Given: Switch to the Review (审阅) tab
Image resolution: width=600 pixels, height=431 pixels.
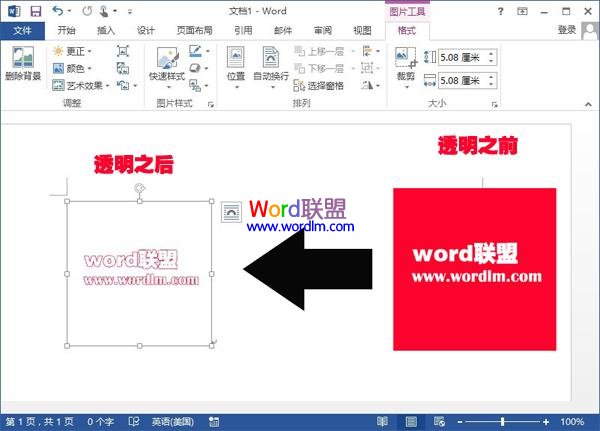Looking at the screenshot, I should click(323, 30).
